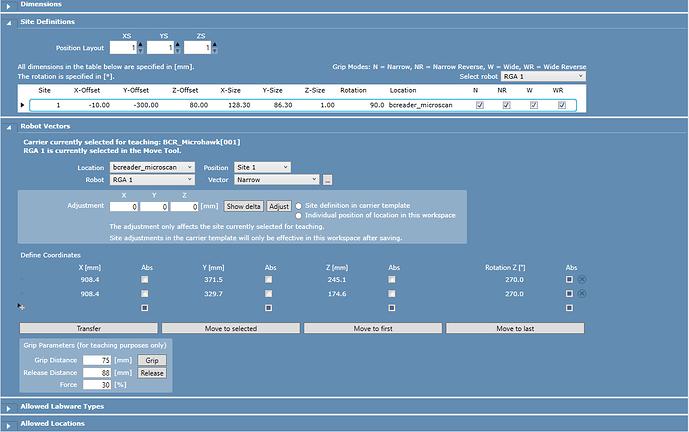
Task: Click the Release button
Action: 152,373
